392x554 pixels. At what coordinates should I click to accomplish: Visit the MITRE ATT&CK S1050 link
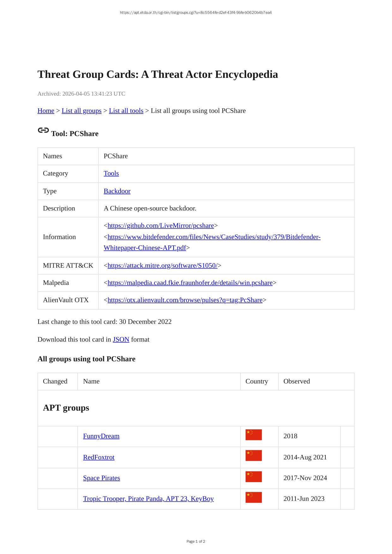(162, 266)
